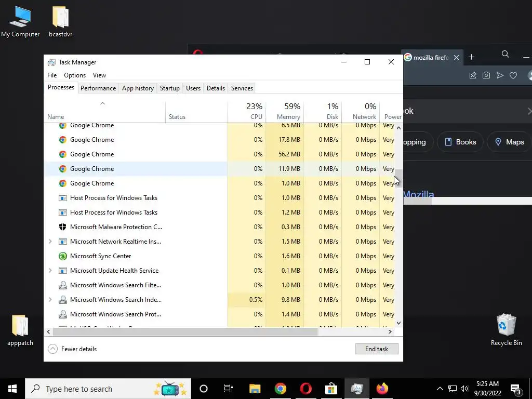Click Books filter in browser

point(460,142)
